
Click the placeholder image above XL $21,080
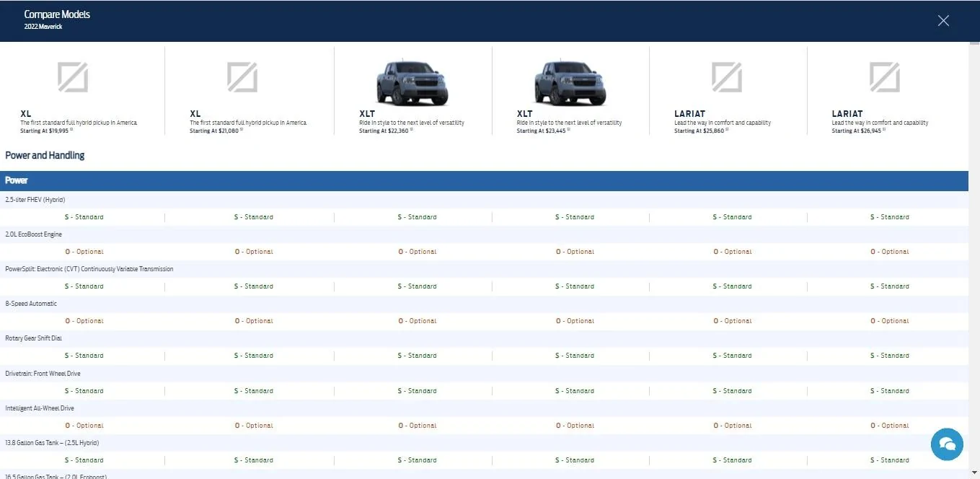point(242,77)
